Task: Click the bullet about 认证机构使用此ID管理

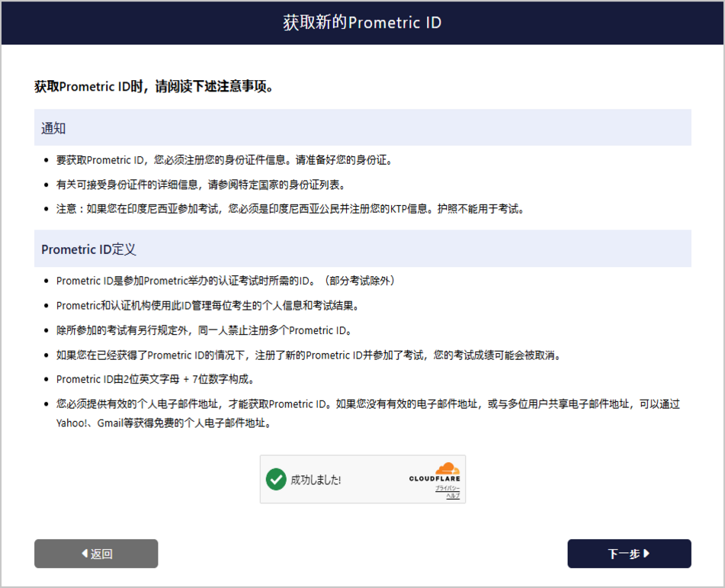Action: (208, 306)
